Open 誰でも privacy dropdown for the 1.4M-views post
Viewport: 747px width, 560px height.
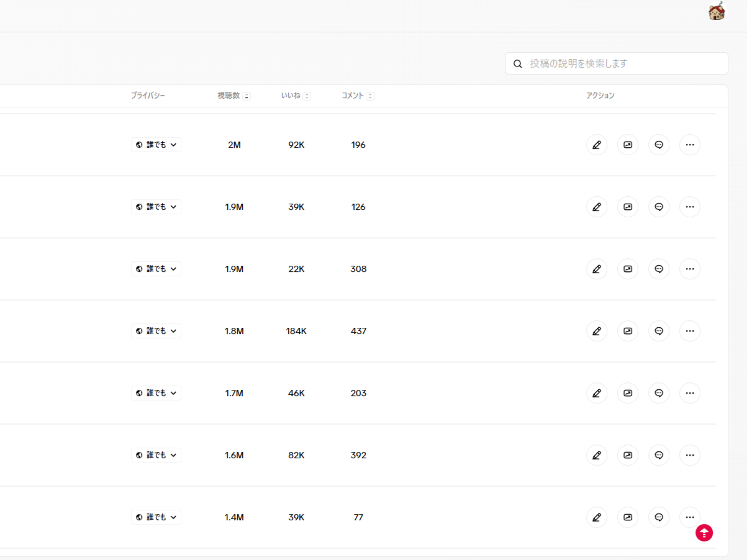pyautogui.click(x=156, y=517)
